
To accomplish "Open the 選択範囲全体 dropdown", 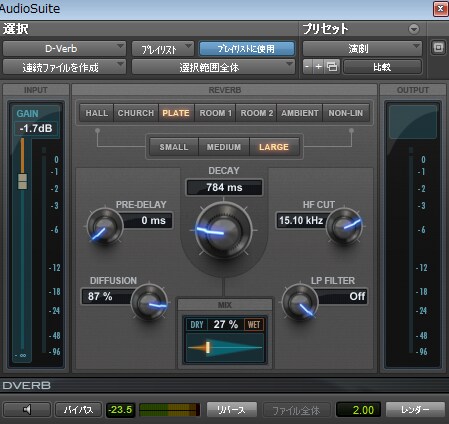I will click(213, 67).
